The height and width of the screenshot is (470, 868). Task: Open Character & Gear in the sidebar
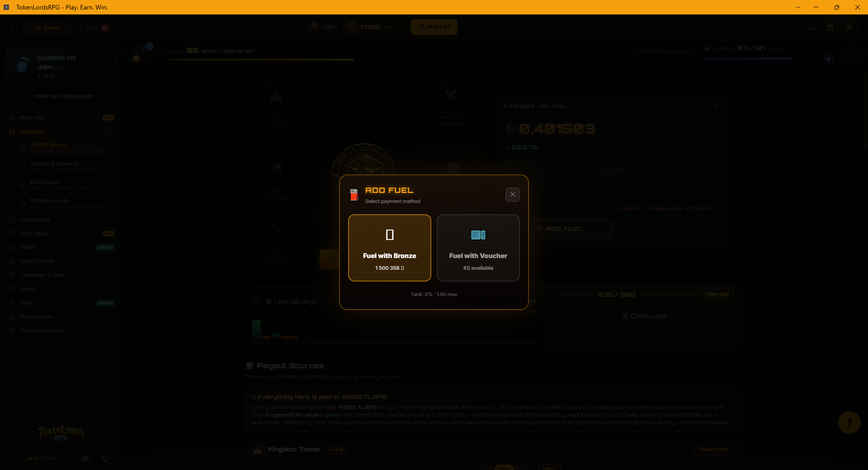[x=61, y=275]
